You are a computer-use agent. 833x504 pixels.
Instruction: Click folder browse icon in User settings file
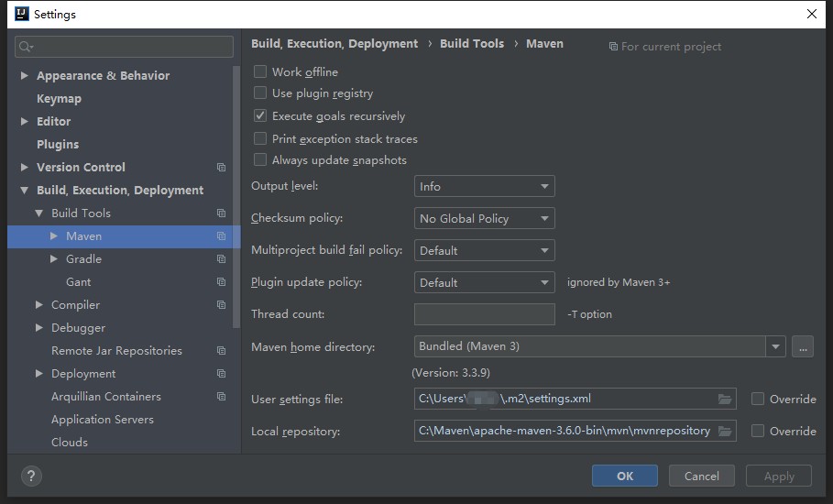[725, 399]
